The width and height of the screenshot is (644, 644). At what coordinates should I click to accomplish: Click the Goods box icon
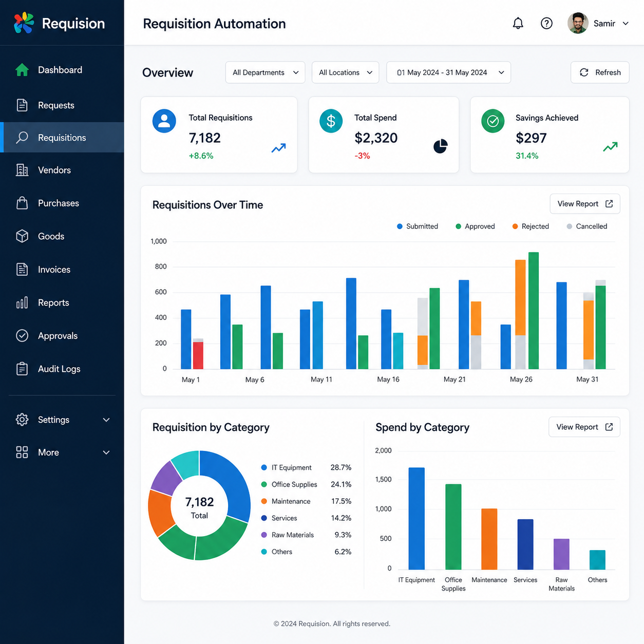coord(22,236)
